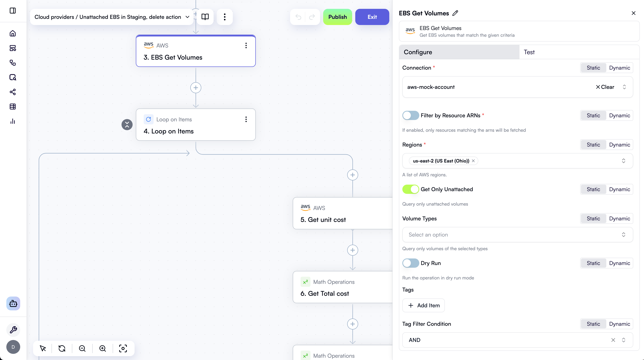Click the fit-to-screen icon in canvas toolbar
Image resolution: width=644 pixels, height=360 pixels.
coord(123,348)
